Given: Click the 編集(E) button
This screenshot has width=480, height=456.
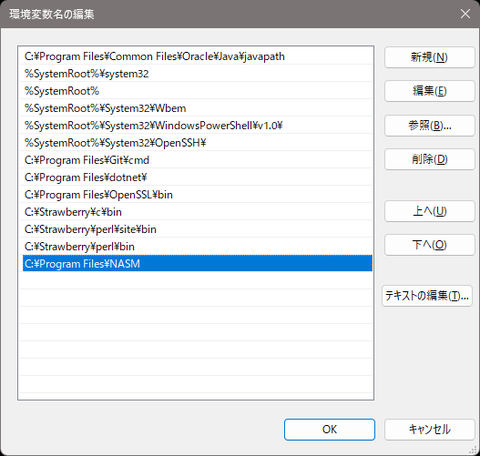Looking at the screenshot, I should [x=429, y=91].
